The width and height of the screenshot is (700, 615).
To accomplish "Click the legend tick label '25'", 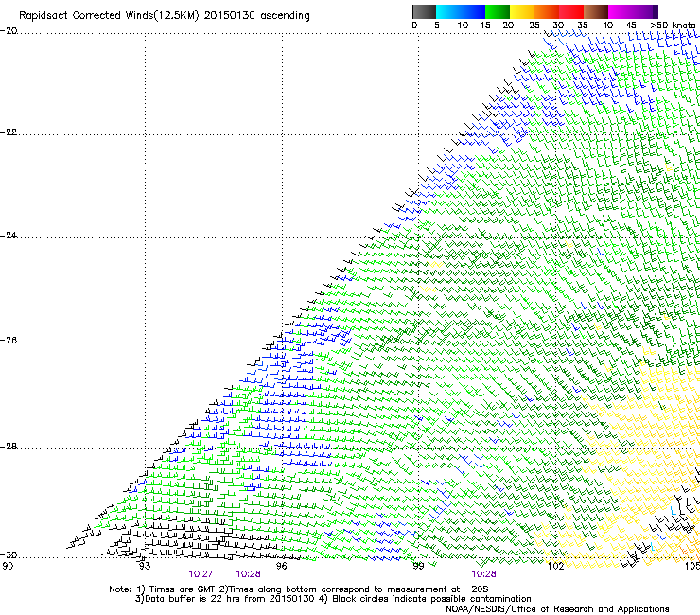I will coord(534,26).
